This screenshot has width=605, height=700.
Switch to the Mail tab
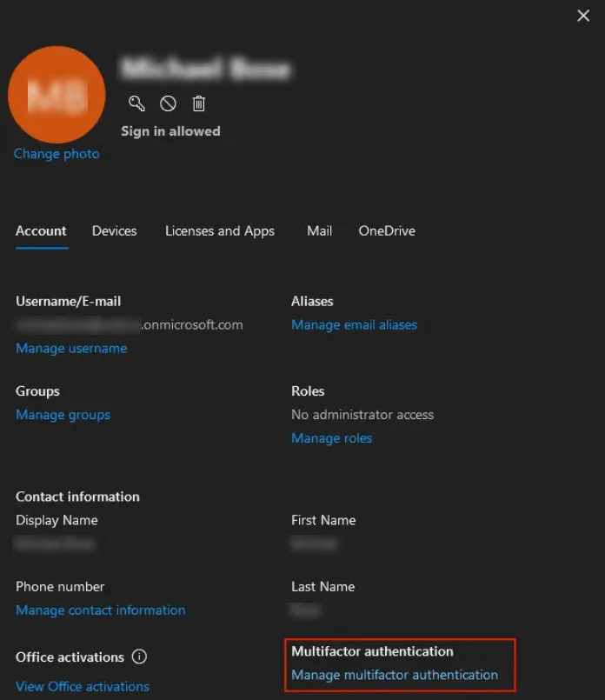tap(320, 230)
